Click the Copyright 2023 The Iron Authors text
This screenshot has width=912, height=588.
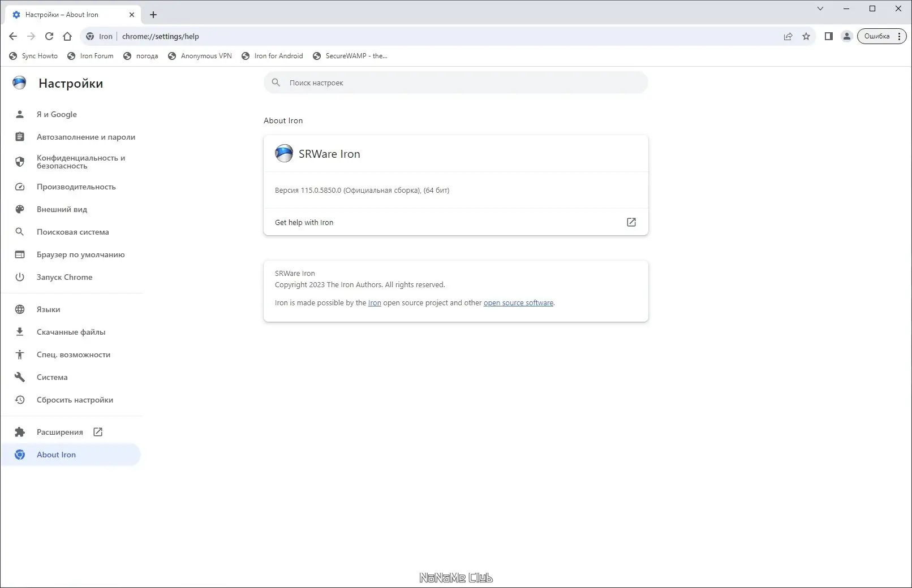tap(360, 285)
